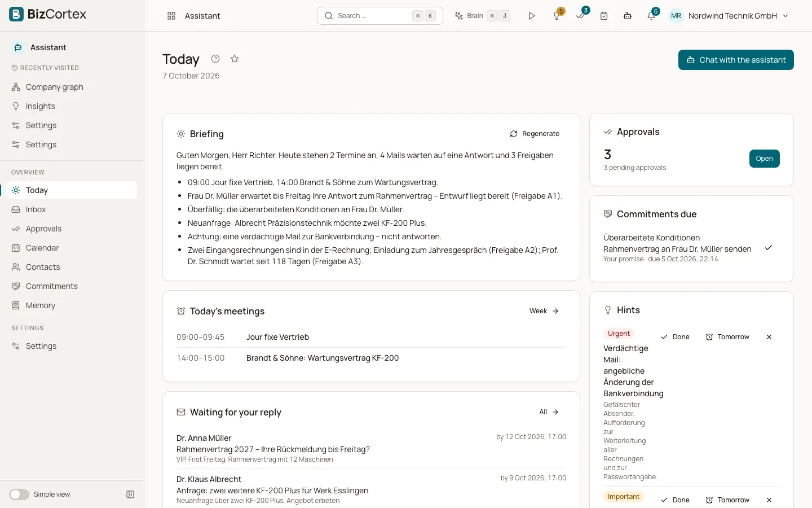Mark the Urgent hint as Done
Image resolution: width=812 pixels, height=508 pixels.
click(x=675, y=337)
